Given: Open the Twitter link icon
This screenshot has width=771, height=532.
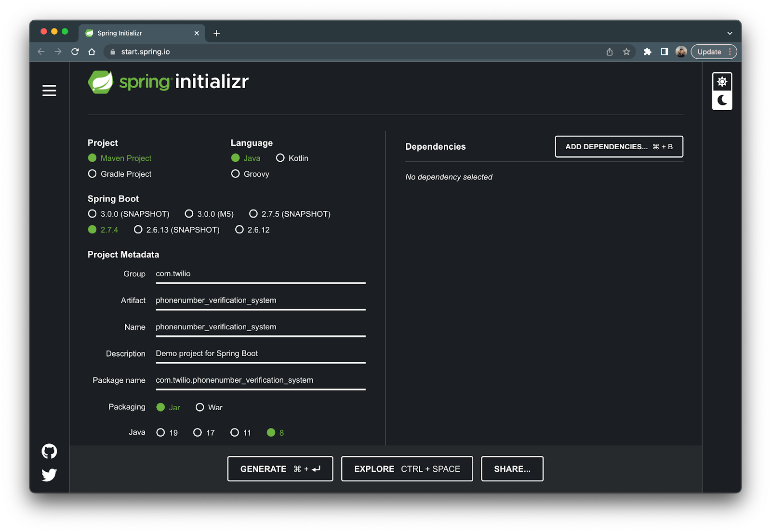Looking at the screenshot, I should pyautogui.click(x=49, y=475).
